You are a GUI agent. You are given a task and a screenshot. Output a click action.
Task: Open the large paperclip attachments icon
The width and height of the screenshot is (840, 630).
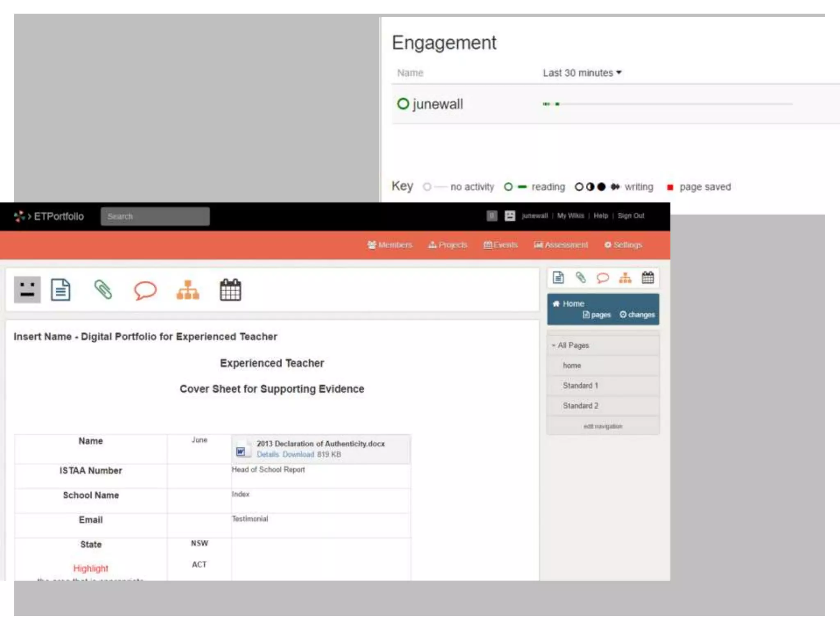pyautogui.click(x=103, y=290)
